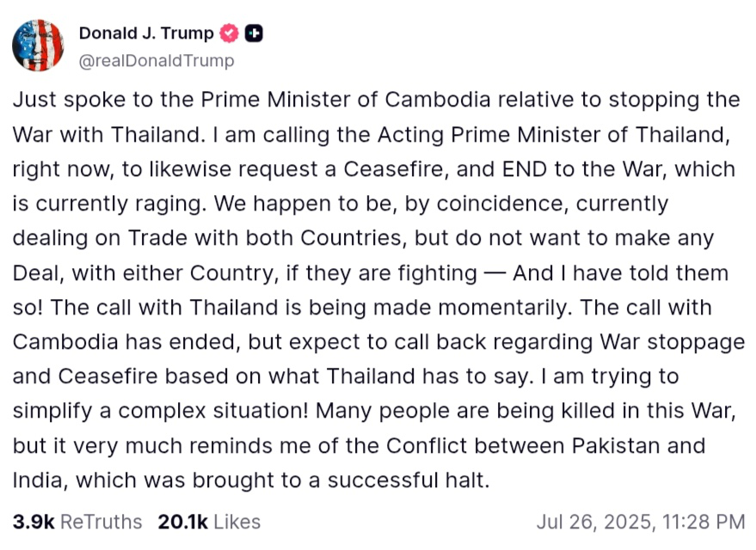
Task: View the 20.1k Likes list
Action: tap(209, 521)
